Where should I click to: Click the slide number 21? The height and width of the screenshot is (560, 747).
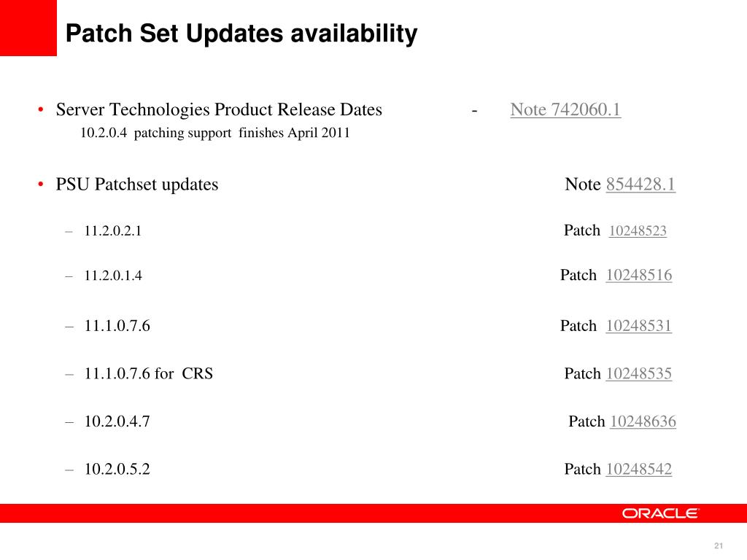click(x=719, y=545)
